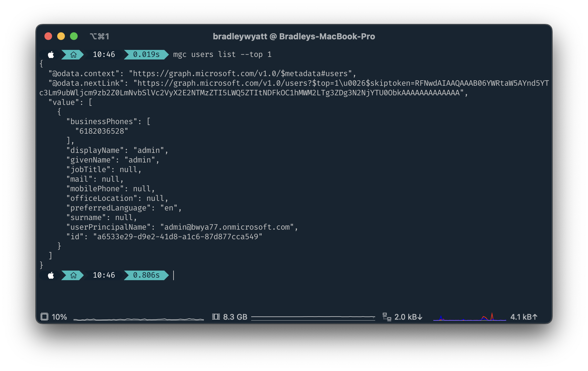Click the home icon in the top prompt
Viewport: 588px width, 371px height.
(73, 55)
